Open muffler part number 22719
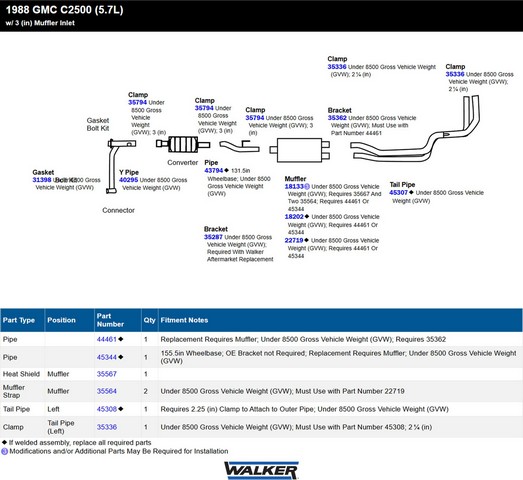 [x=294, y=240]
